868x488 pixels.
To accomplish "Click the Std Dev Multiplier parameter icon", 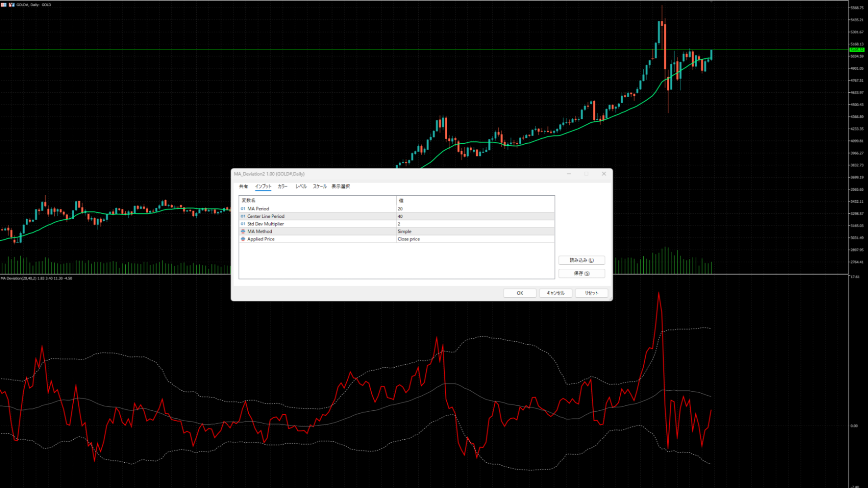I will pos(243,224).
